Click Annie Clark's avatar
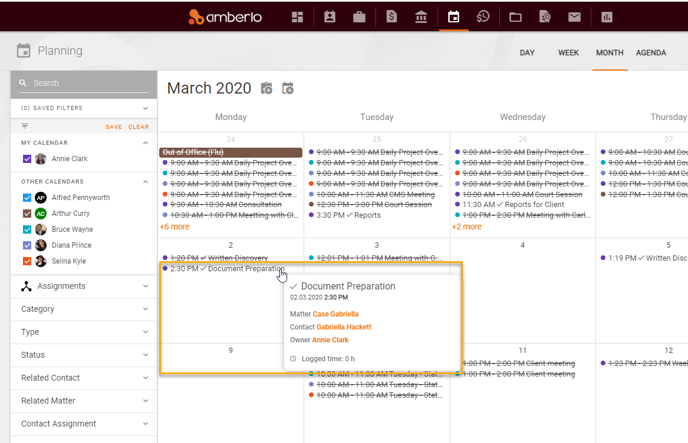The width and height of the screenshot is (688, 443). tap(41, 159)
